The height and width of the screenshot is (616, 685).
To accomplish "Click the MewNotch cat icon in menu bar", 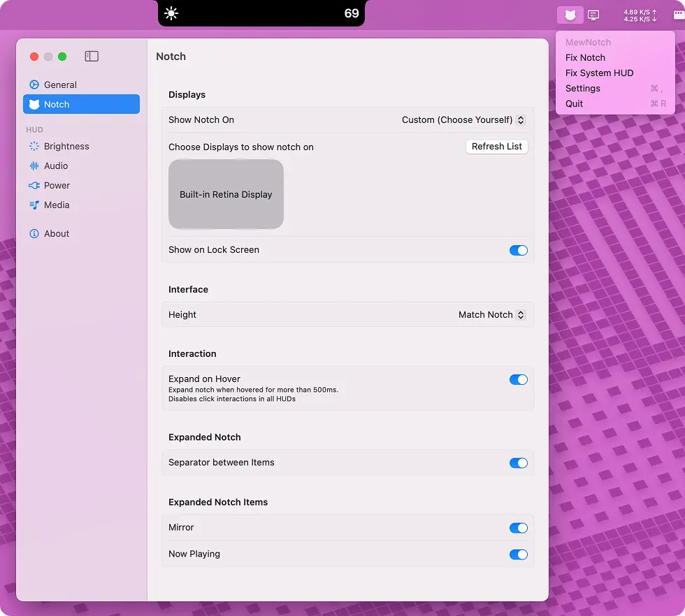I will point(570,15).
